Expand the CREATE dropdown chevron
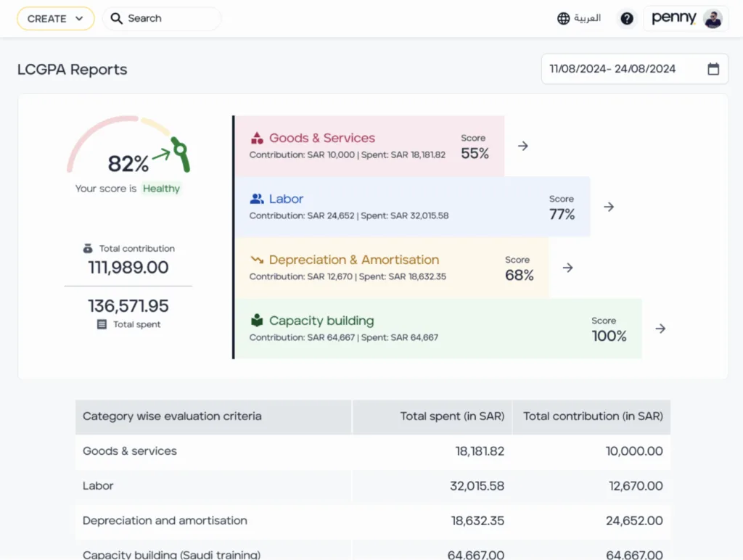743x560 pixels. (79, 18)
